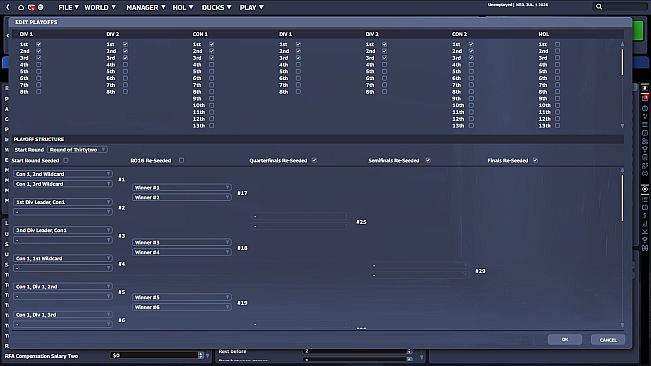Uncheck CON 2 3rd place checkbox
The width and height of the screenshot is (651, 366).
(471, 58)
